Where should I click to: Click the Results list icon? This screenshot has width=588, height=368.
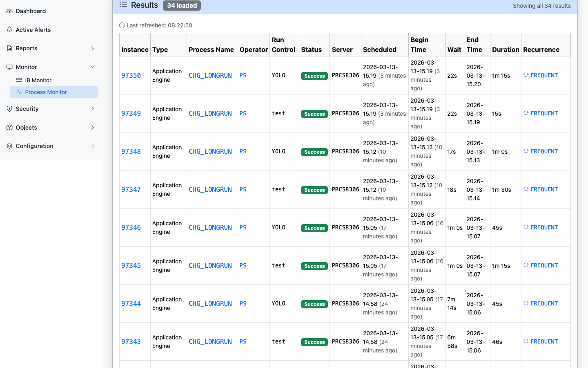click(123, 4)
